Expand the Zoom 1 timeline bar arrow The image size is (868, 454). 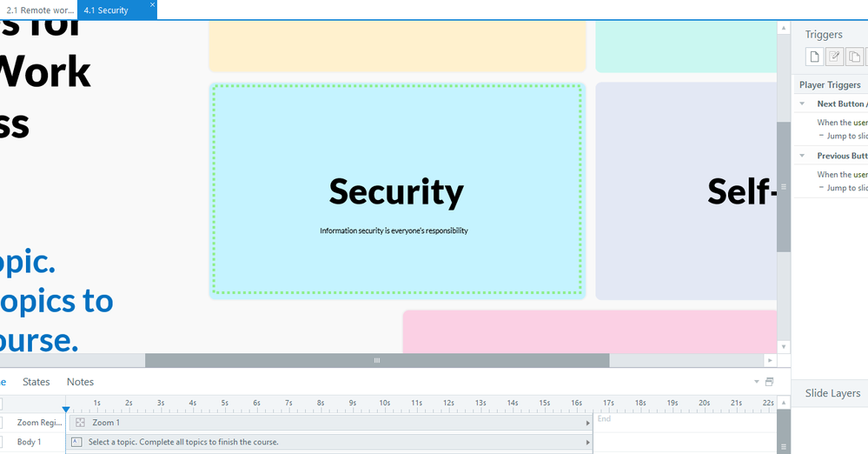[x=587, y=423]
